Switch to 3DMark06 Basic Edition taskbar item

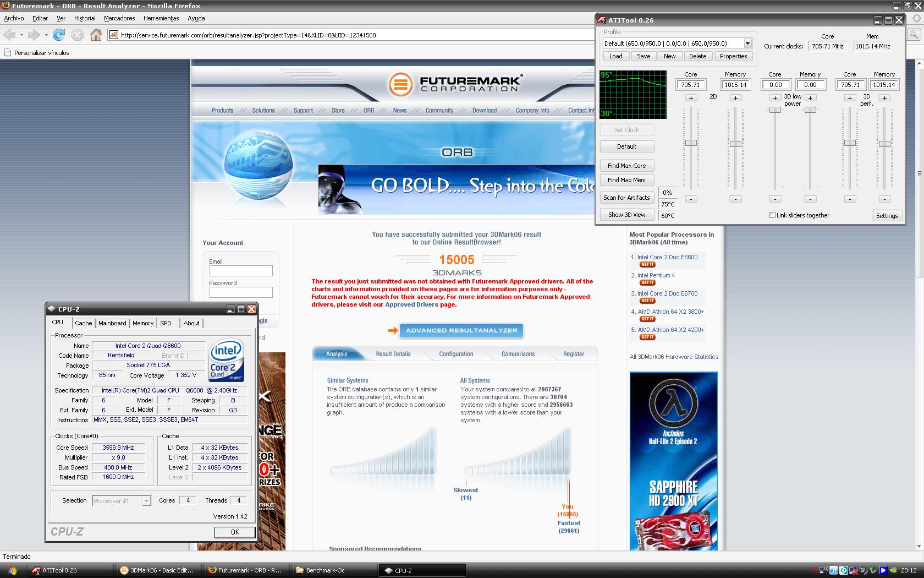157,570
